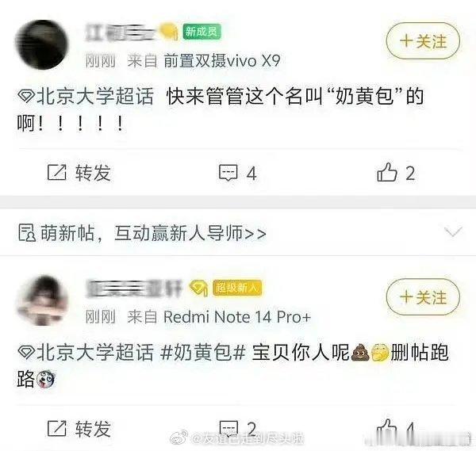Viewport: 476px width, 451px height.
Task: Open 北京大学超话 link in first post
Action: click(94, 97)
